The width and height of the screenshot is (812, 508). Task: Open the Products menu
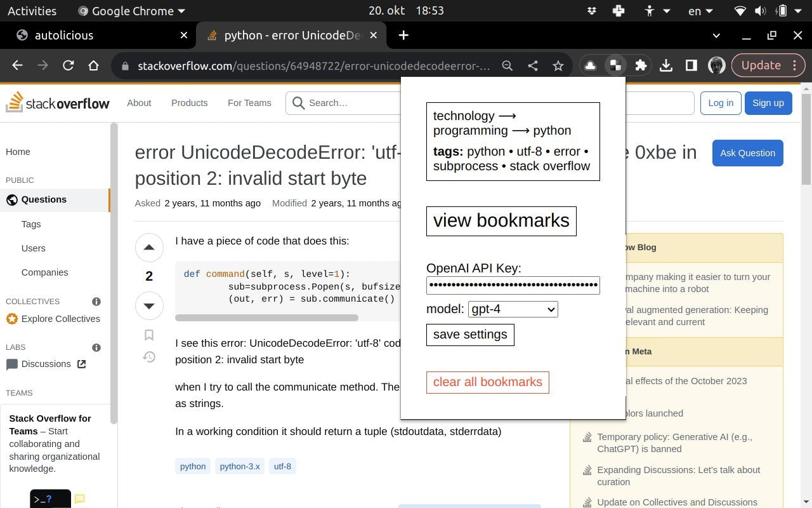click(x=189, y=103)
